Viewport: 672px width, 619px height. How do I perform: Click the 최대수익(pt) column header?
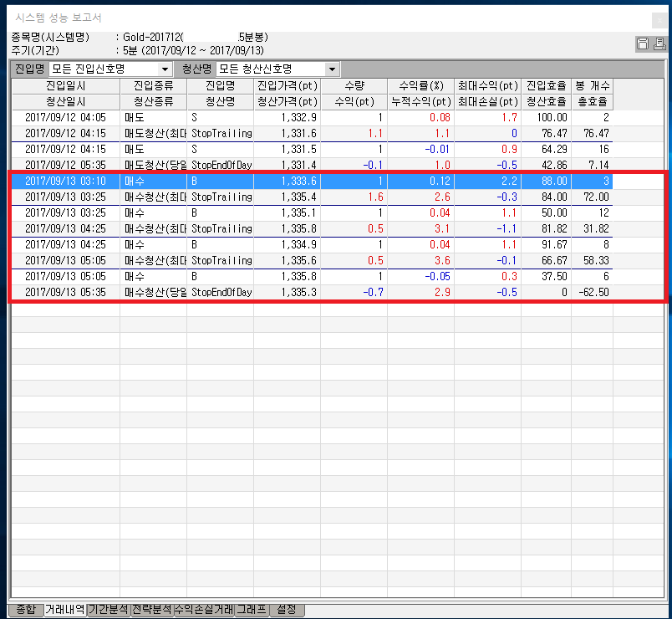tap(487, 86)
